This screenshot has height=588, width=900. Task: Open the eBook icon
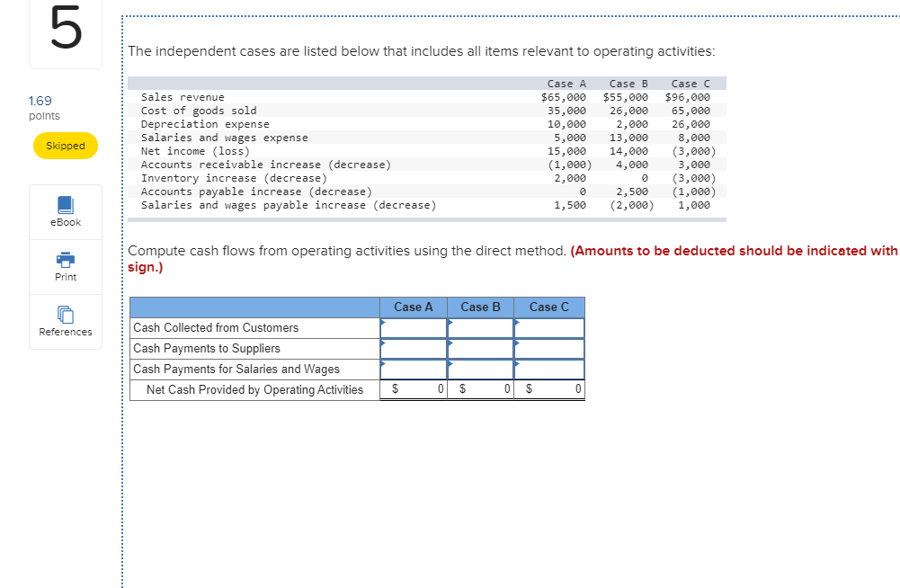(66, 205)
